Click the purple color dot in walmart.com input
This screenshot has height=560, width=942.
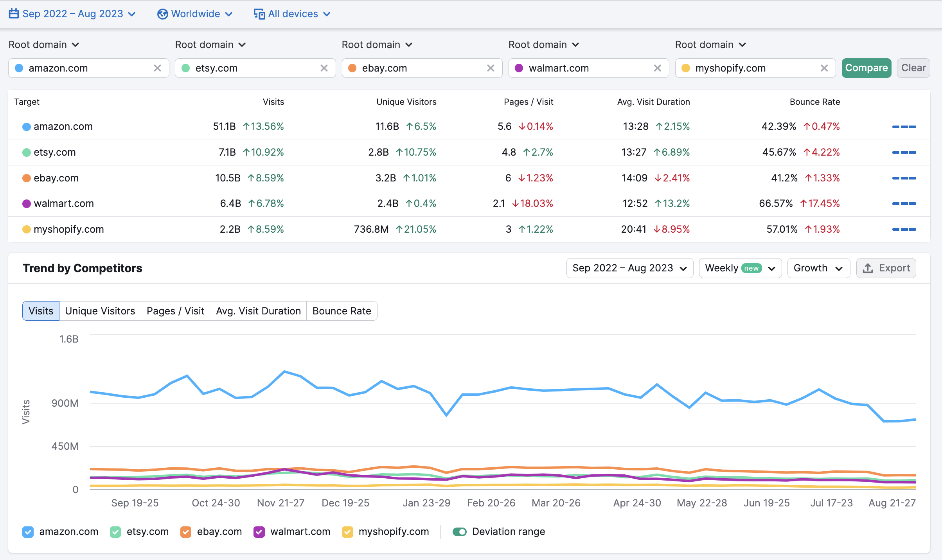click(519, 68)
